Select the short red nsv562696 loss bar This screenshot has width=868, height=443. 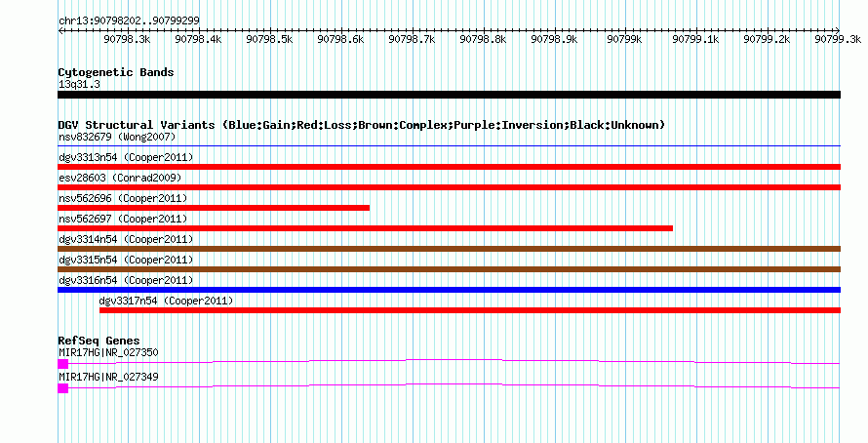[214, 208]
